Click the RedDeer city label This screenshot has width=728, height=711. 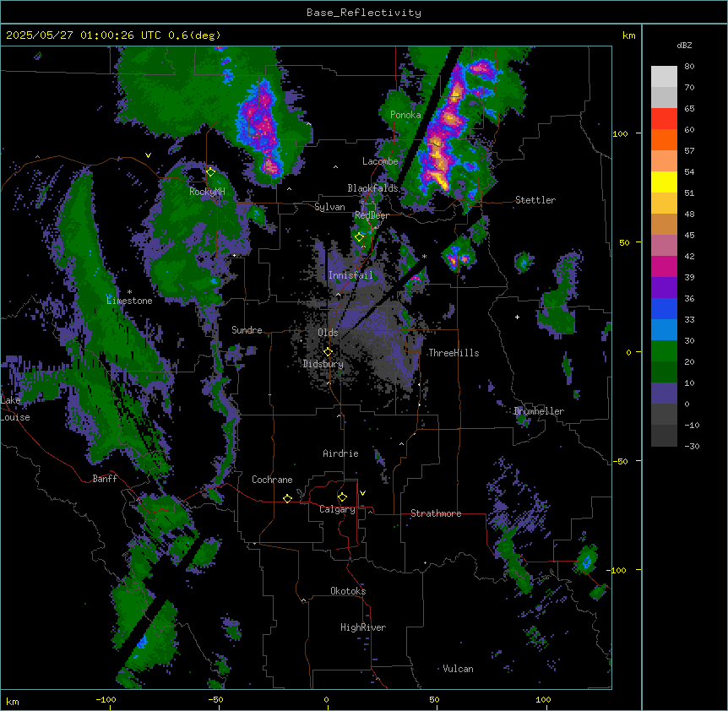[x=372, y=215]
